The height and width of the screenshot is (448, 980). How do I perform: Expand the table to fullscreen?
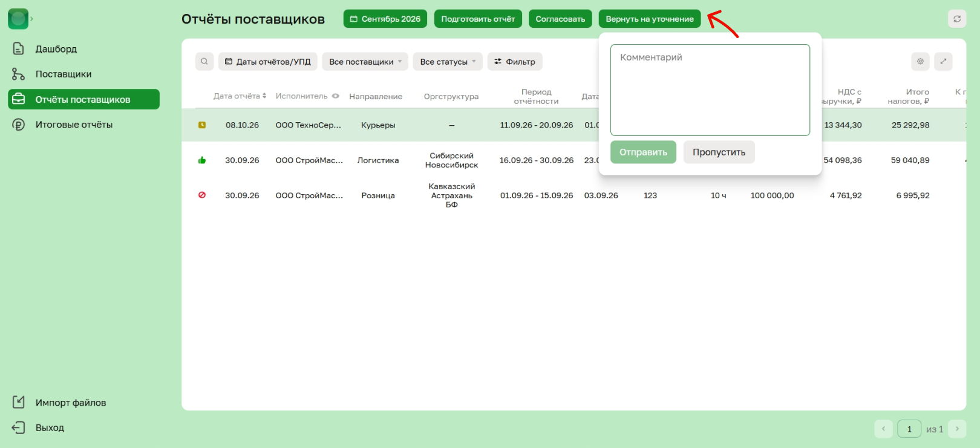(x=943, y=62)
